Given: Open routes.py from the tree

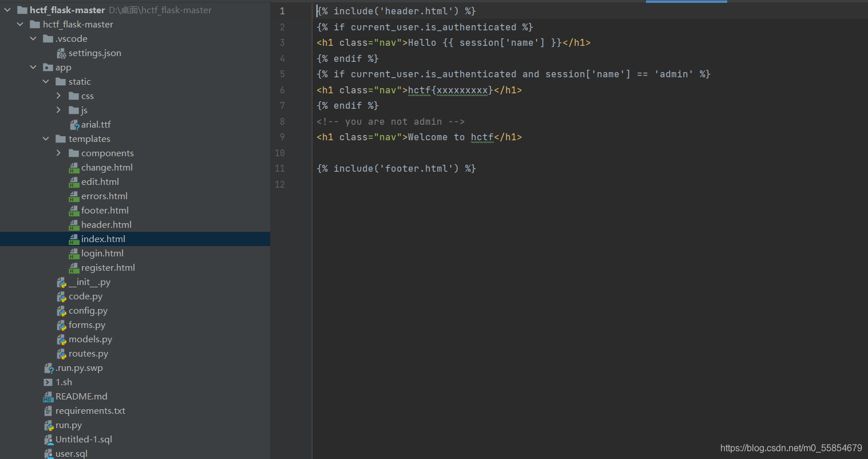Looking at the screenshot, I should (x=88, y=354).
